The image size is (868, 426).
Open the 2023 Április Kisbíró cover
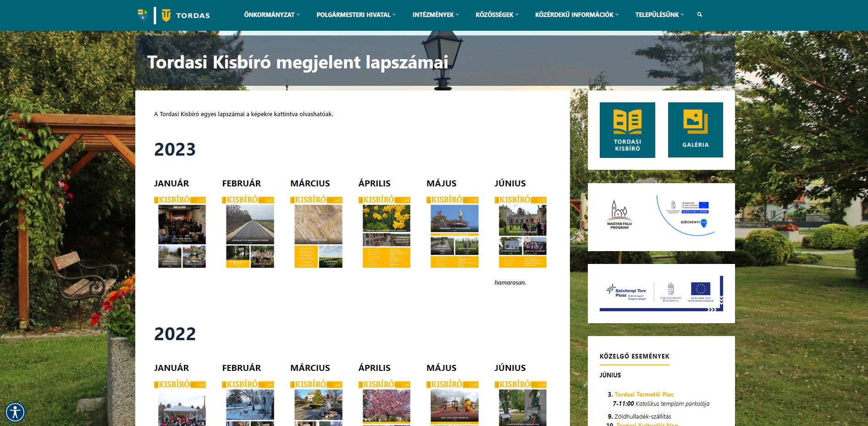click(x=384, y=232)
